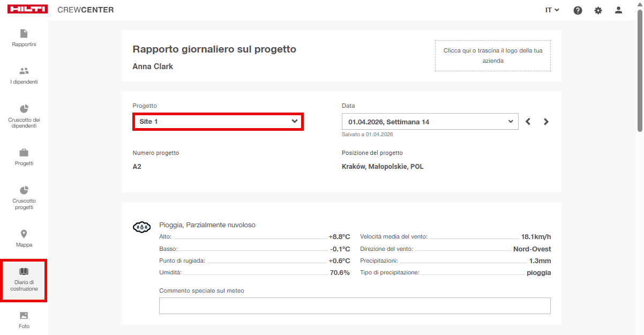Open the Mappa location view
This screenshot has width=644, height=335.
(x=24, y=239)
